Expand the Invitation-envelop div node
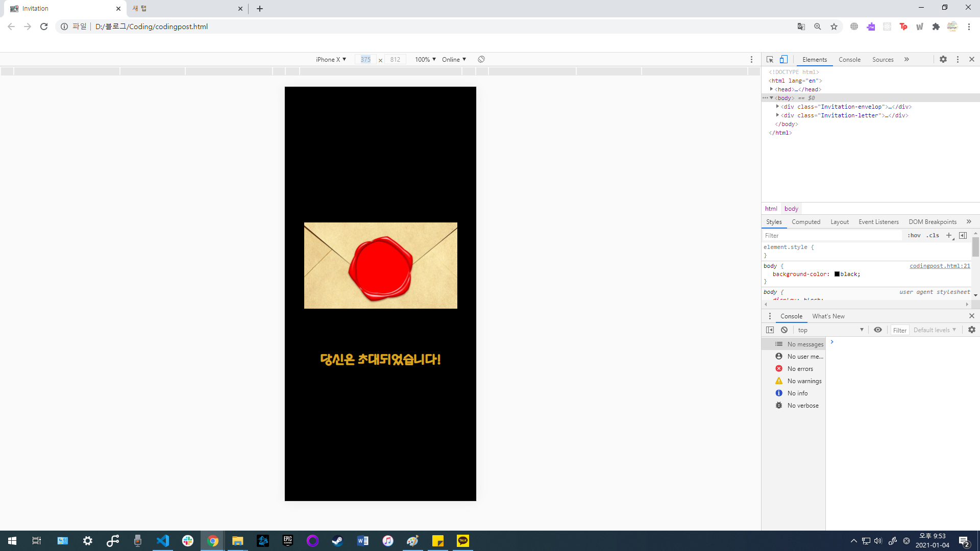Image resolution: width=980 pixels, height=551 pixels. tap(777, 107)
